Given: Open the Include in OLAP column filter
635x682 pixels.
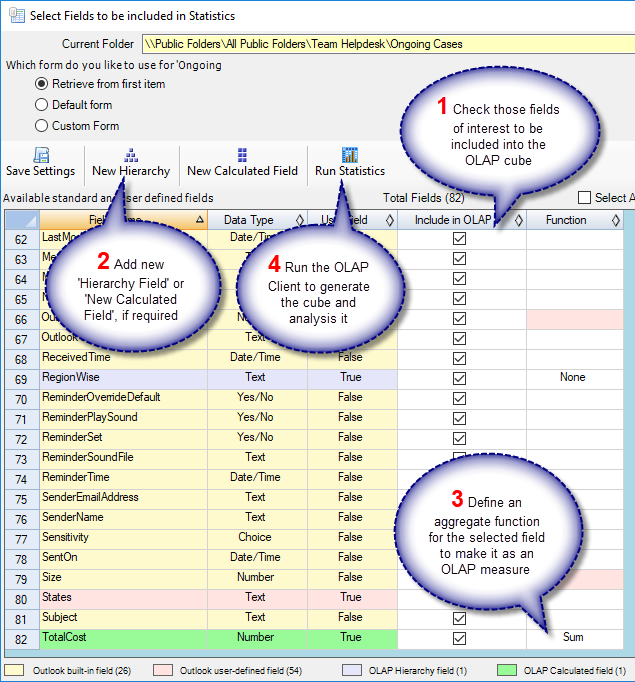Looking at the screenshot, I should pos(518,220).
